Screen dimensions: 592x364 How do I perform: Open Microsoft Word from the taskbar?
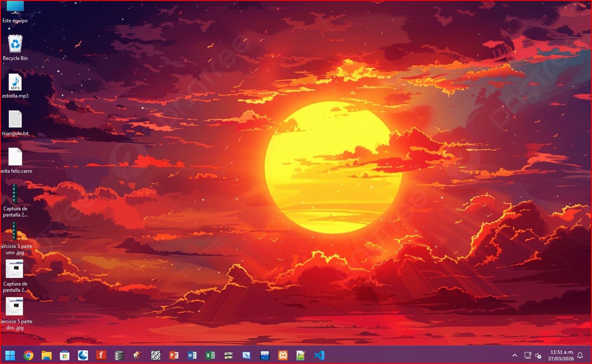(x=192, y=355)
